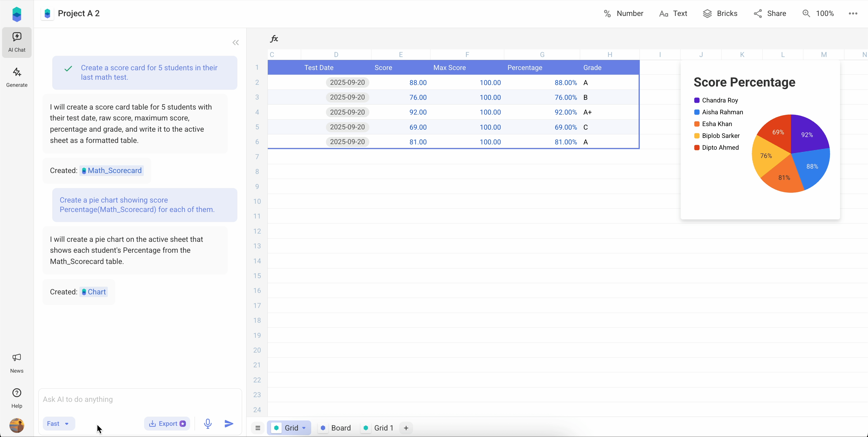This screenshot has height=437, width=868.
Task: Expand the Grid tab dropdown arrow
Action: click(x=304, y=428)
